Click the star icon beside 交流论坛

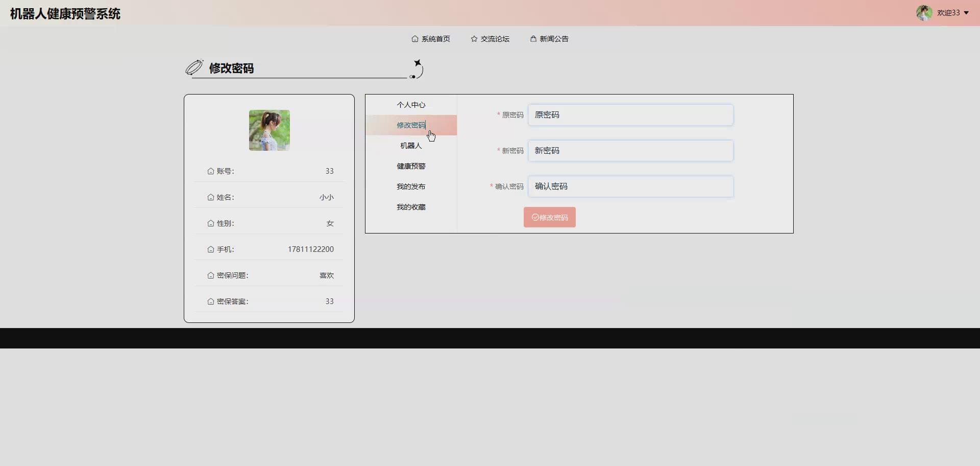pos(474,38)
